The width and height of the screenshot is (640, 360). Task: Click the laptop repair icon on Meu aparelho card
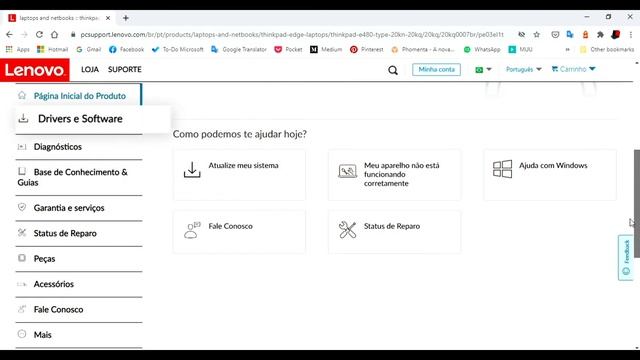347,171
